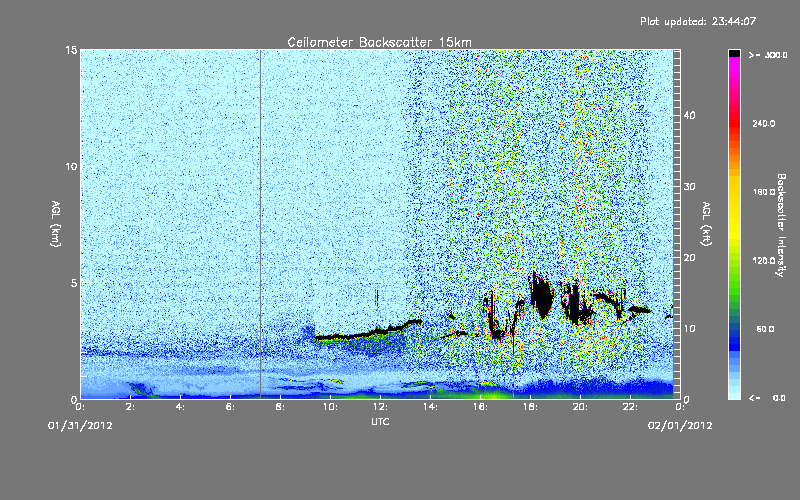Click the "22:" hour tick on the UTC axis
The width and height of the screenshot is (800, 500).
(x=631, y=407)
